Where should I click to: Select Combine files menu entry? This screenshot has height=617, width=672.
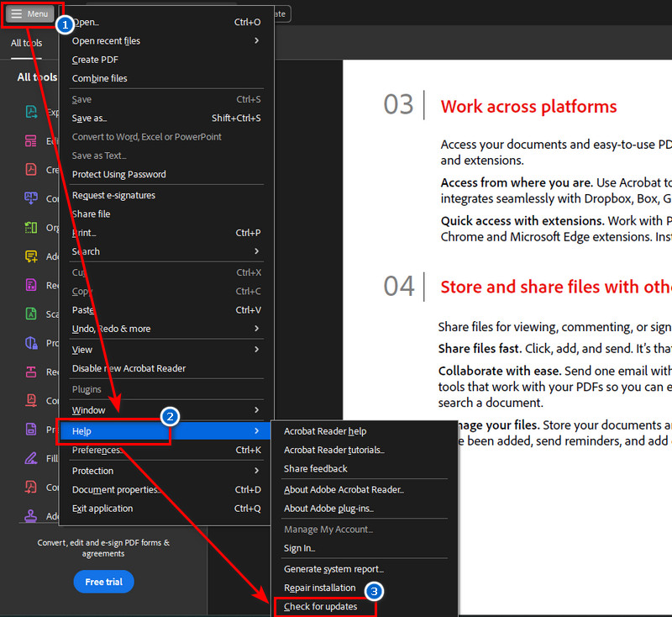pos(166,78)
